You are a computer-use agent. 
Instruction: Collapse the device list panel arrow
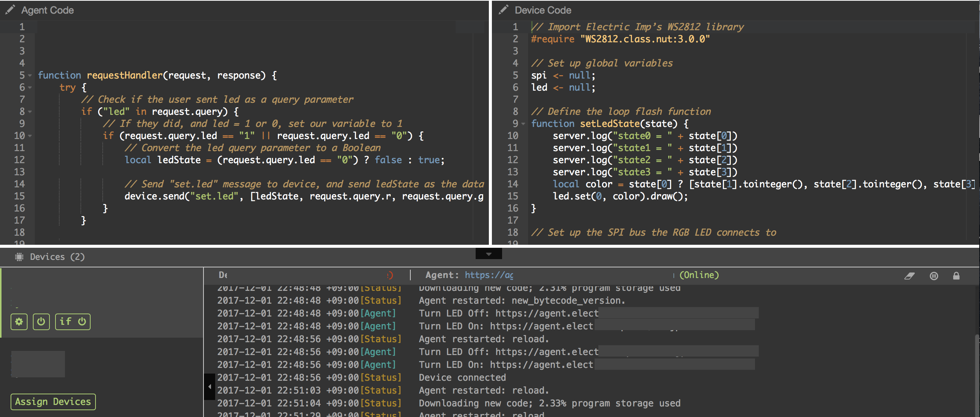pos(210,386)
